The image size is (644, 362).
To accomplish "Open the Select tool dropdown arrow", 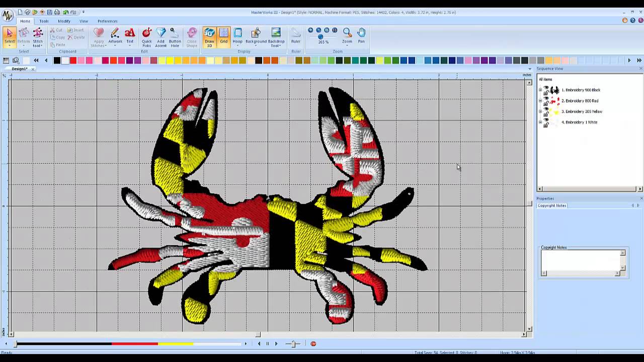I will [10, 46].
